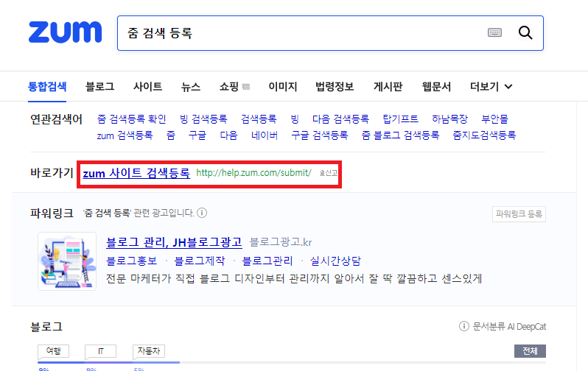Click related search 부안몰

(495, 119)
